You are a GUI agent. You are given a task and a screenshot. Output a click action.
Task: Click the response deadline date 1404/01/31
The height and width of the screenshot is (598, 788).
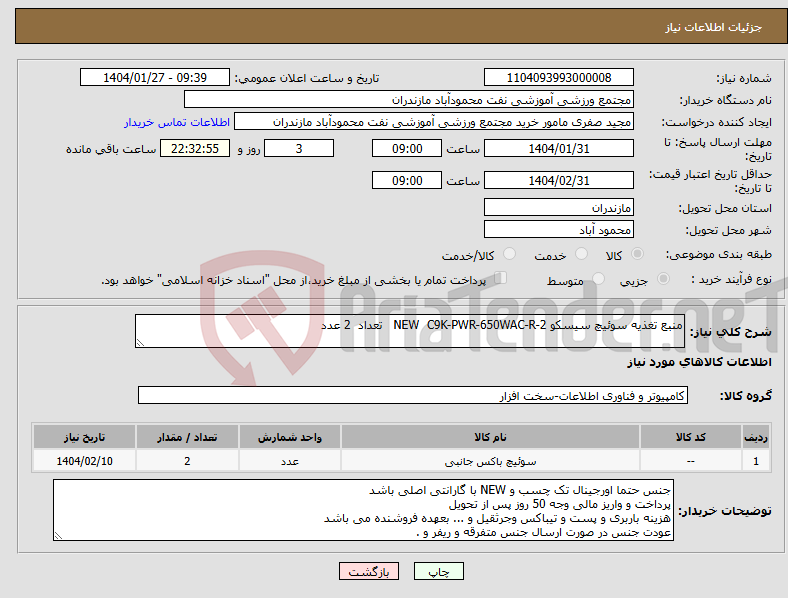point(558,149)
